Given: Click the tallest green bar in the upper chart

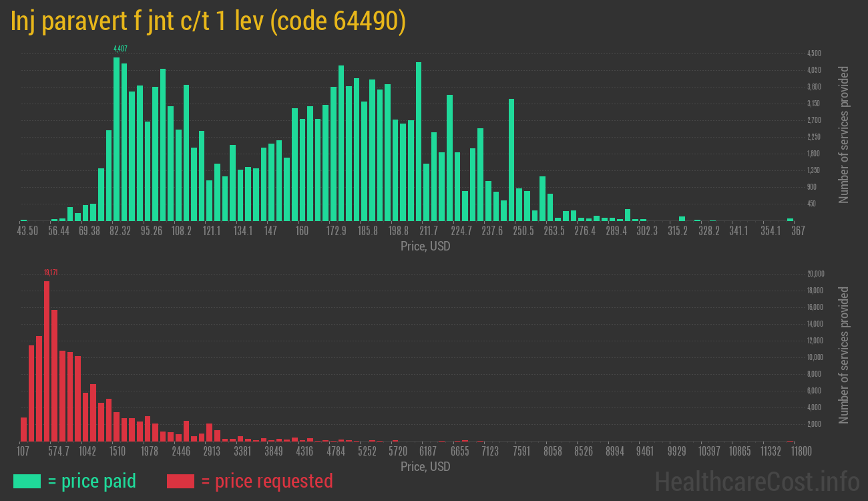Looking at the screenshot, I should tap(116, 139).
